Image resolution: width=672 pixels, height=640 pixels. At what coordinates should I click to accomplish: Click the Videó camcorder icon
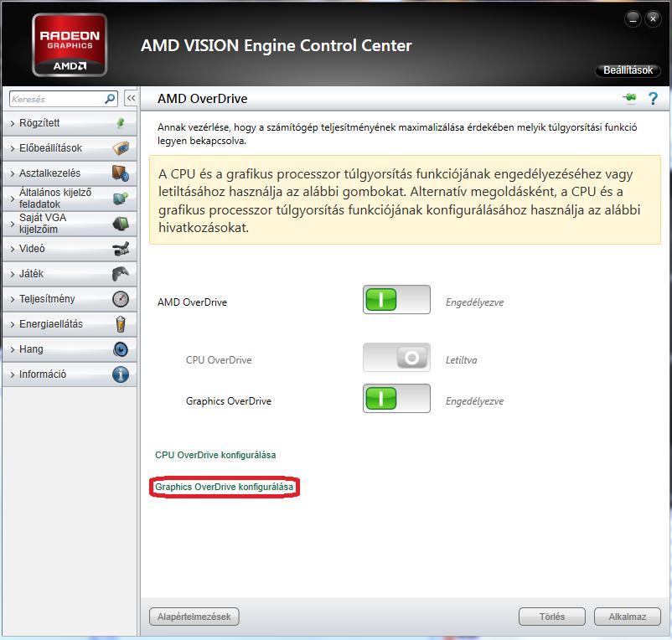pyautogui.click(x=121, y=249)
